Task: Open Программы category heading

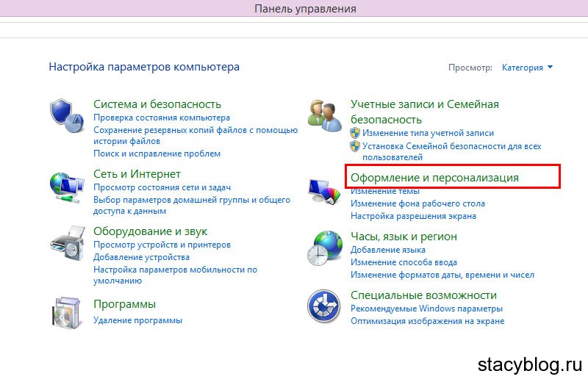Action: [x=124, y=304]
